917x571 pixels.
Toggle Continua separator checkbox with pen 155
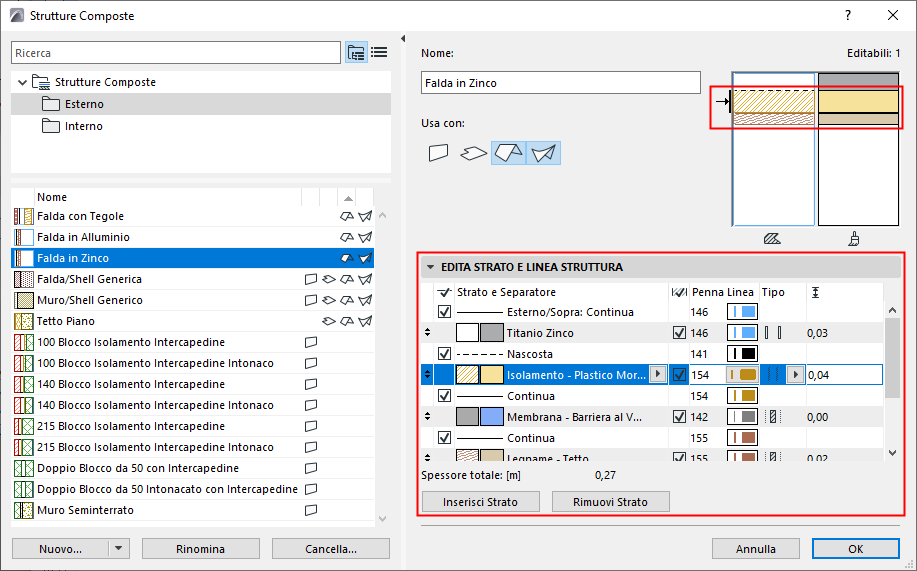click(444, 438)
